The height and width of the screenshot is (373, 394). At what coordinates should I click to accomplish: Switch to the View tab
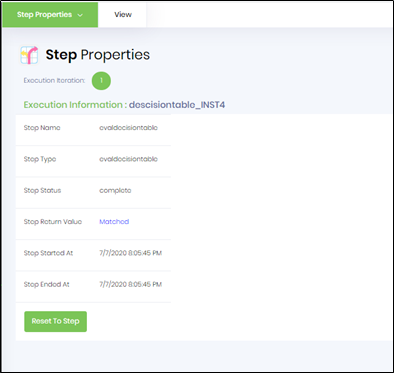[x=123, y=15]
